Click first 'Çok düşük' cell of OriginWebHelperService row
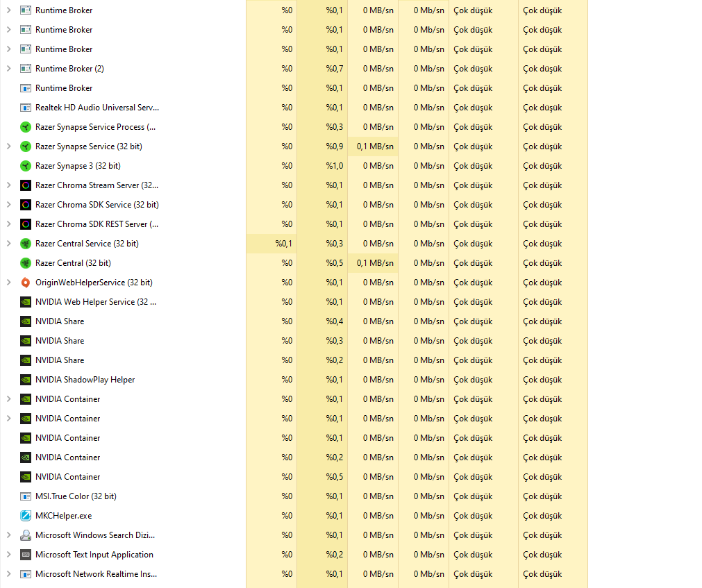Screen dimensions: 702x588 coord(474,283)
